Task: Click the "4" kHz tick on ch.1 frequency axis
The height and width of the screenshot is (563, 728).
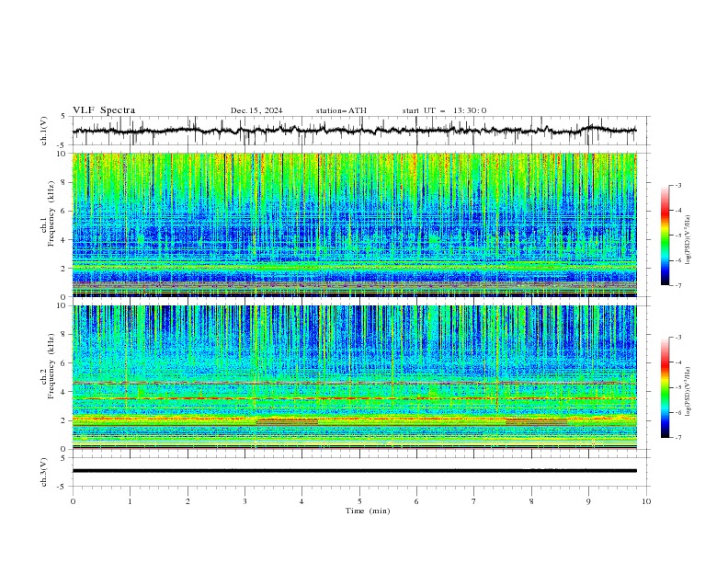Action: [65, 240]
